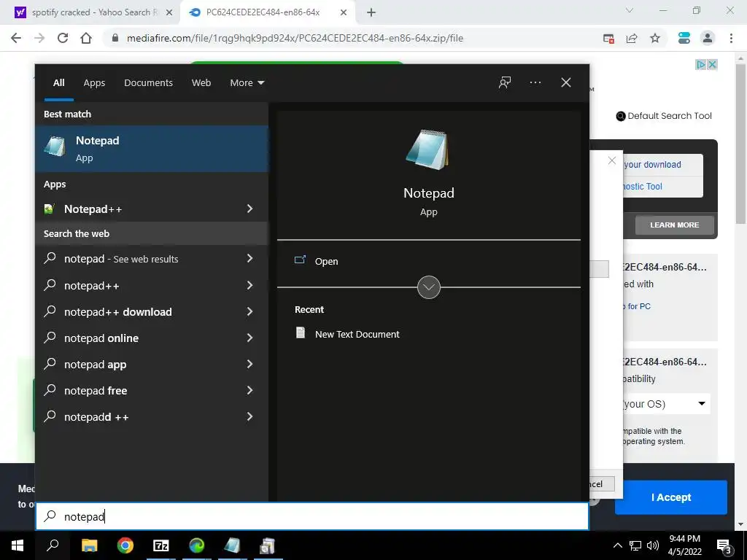The height and width of the screenshot is (560, 747).
Task: Click the installer icon in the taskbar
Action: pos(267,545)
